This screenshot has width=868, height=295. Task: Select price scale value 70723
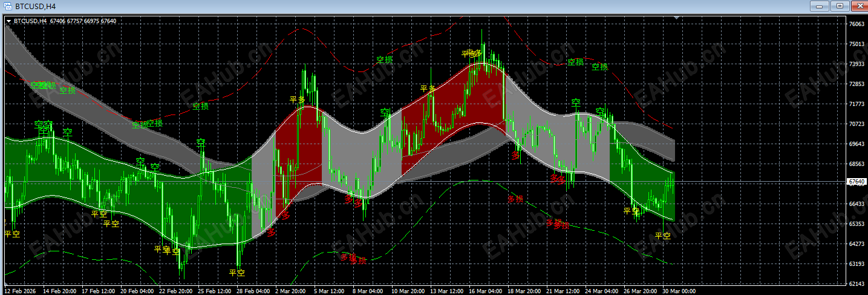click(856, 124)
